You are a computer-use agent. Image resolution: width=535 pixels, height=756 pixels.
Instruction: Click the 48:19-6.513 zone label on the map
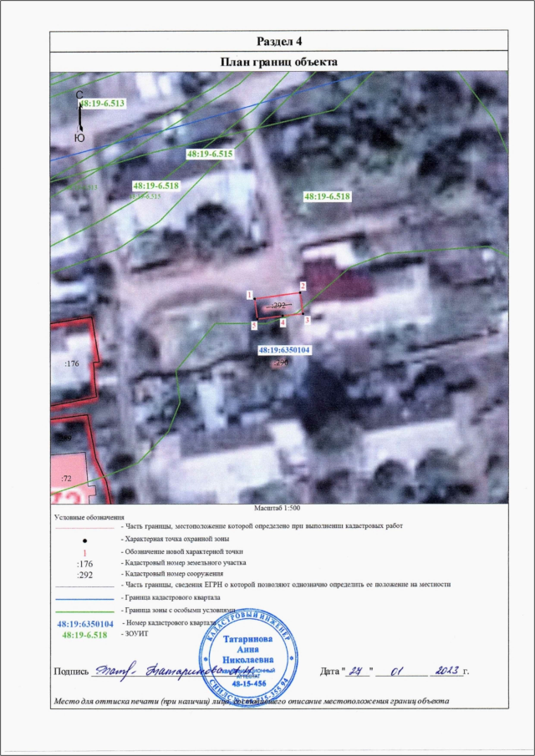coord(100,104)
